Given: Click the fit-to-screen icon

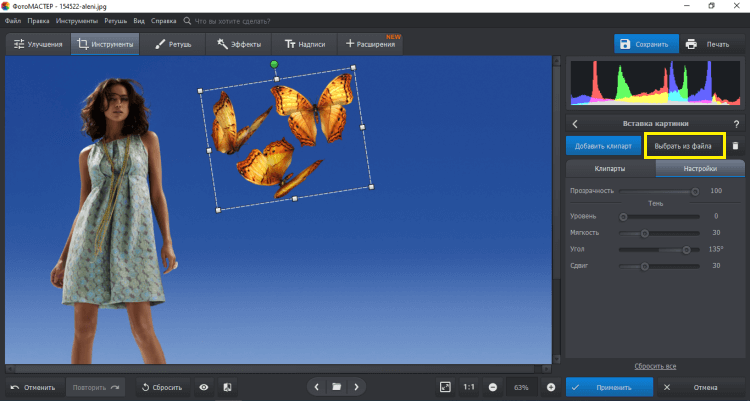Looking at the screenshot, I should (x=445, y=387).
